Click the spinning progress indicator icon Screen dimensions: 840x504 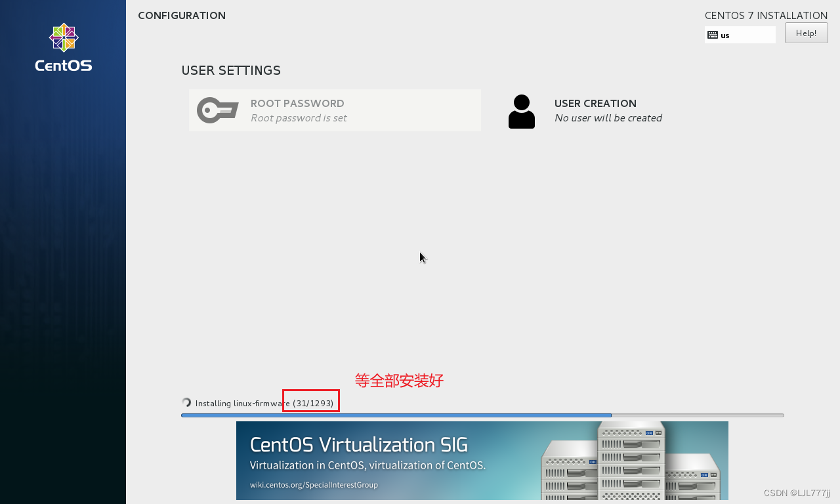click(186, 402)
